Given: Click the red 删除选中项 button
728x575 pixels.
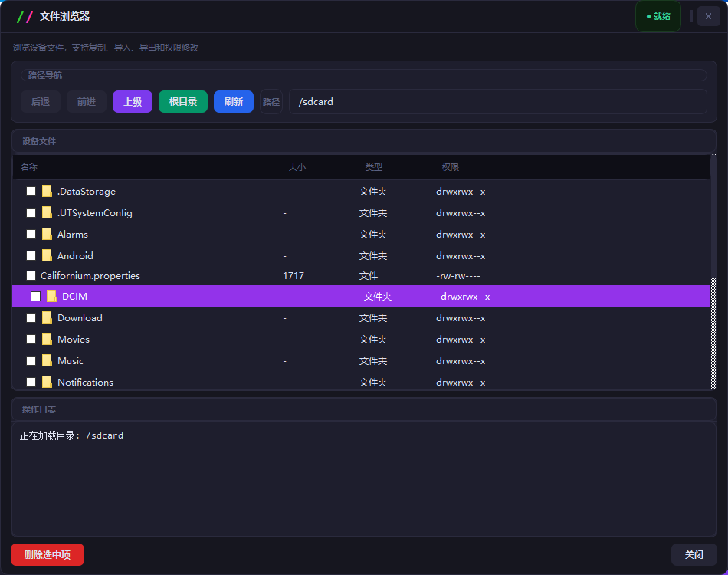Looking at the screenshot, I should (x=48, y=554).
